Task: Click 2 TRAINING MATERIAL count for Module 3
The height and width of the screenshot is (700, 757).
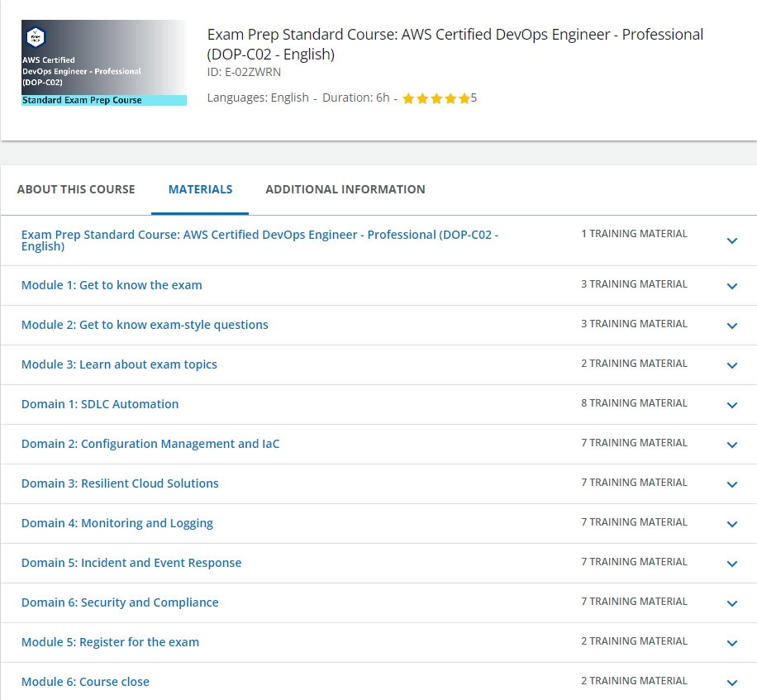Action: tap(634, 363)
